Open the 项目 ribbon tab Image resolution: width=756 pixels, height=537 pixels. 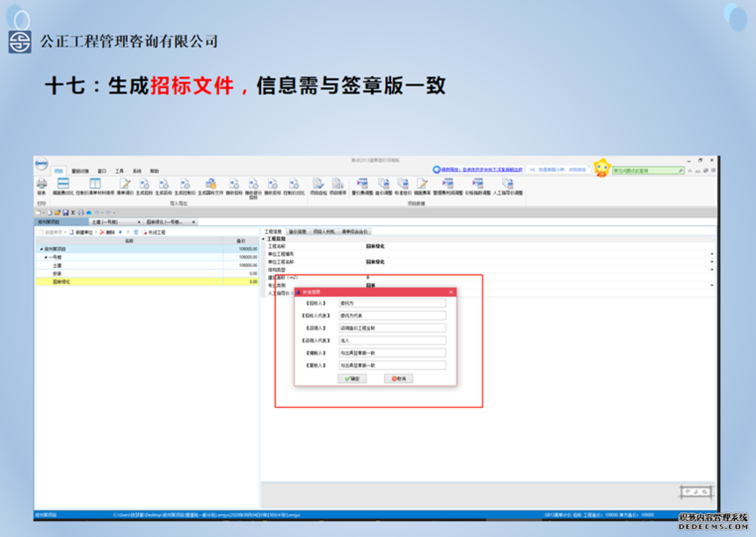[x=58, y=171]
